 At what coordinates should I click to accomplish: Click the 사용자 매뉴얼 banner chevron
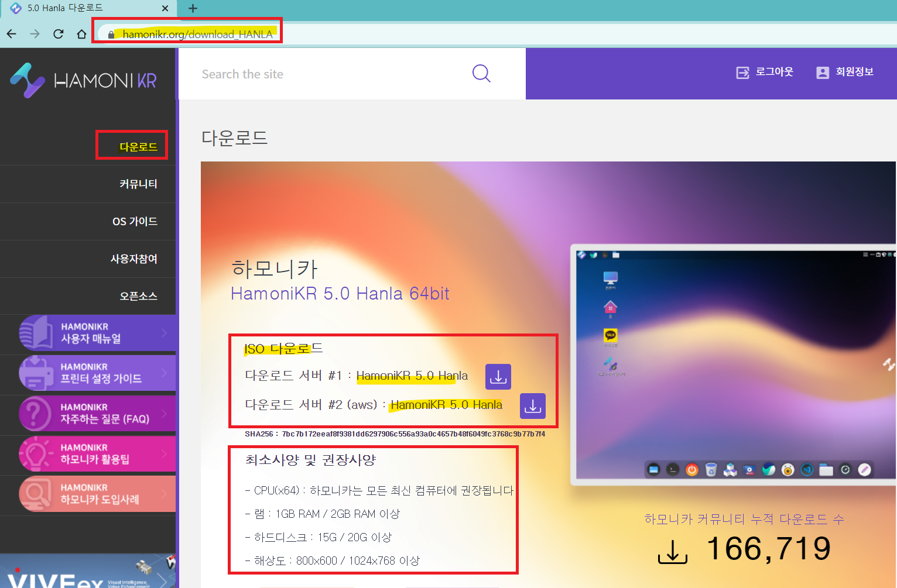(x=164, y=333)
